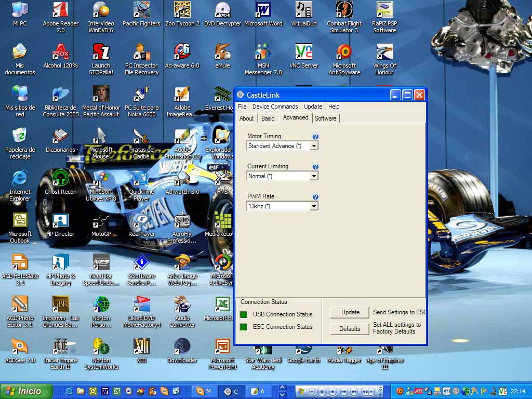Expand the Current Limiting dropdown

click(x=313, y=177)
